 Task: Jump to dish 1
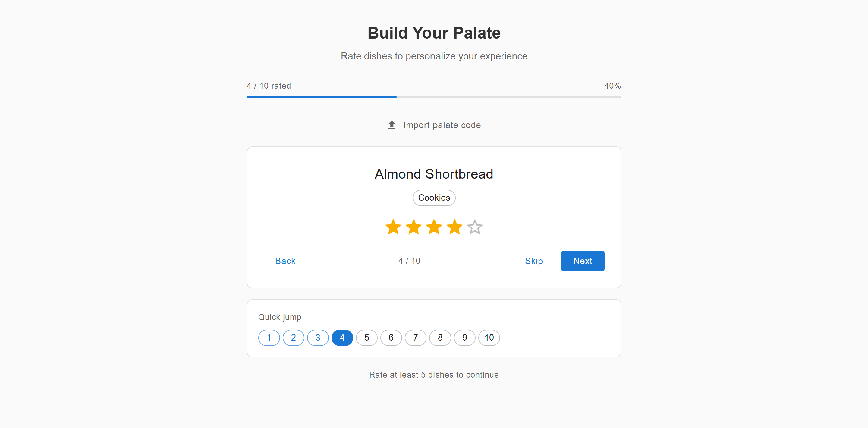(269, 338)
